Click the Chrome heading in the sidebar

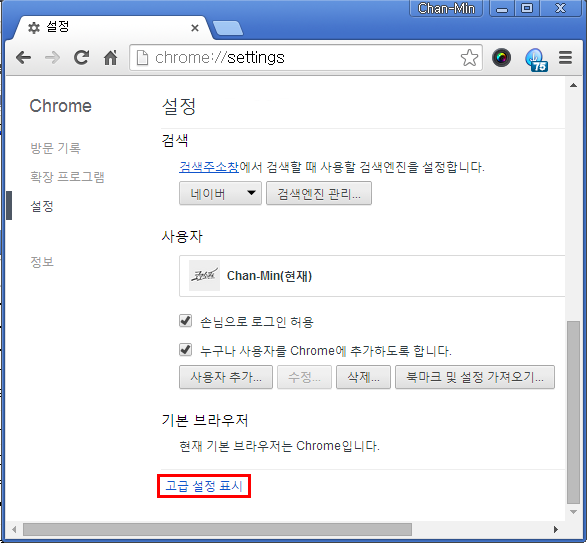61,106
